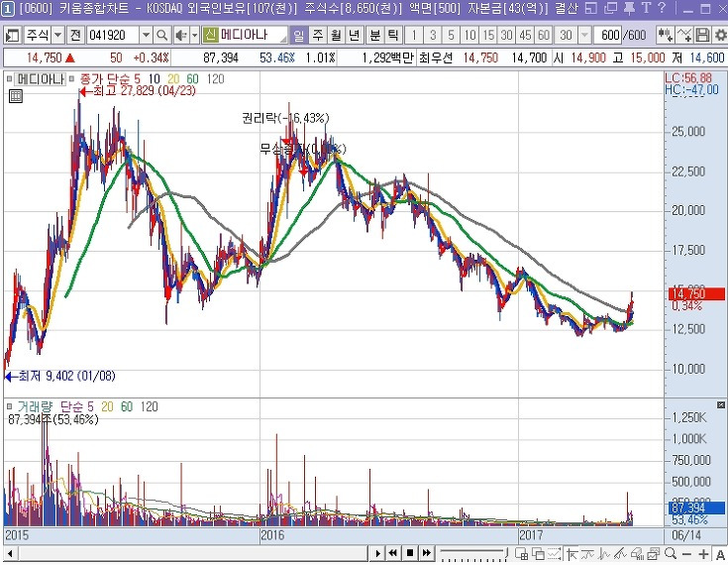Click the chart region grid icon on bottom bar
This screenshot has width=728, height=565.
[x=521, y=553]
